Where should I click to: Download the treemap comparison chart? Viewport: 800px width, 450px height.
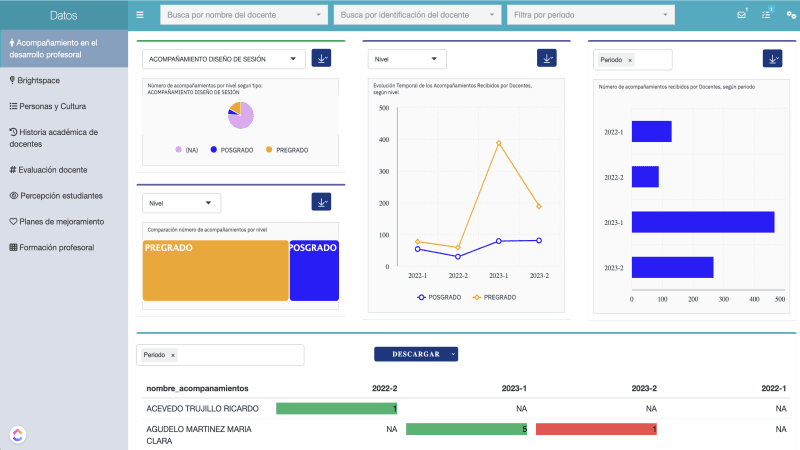(x=321, y=202)
